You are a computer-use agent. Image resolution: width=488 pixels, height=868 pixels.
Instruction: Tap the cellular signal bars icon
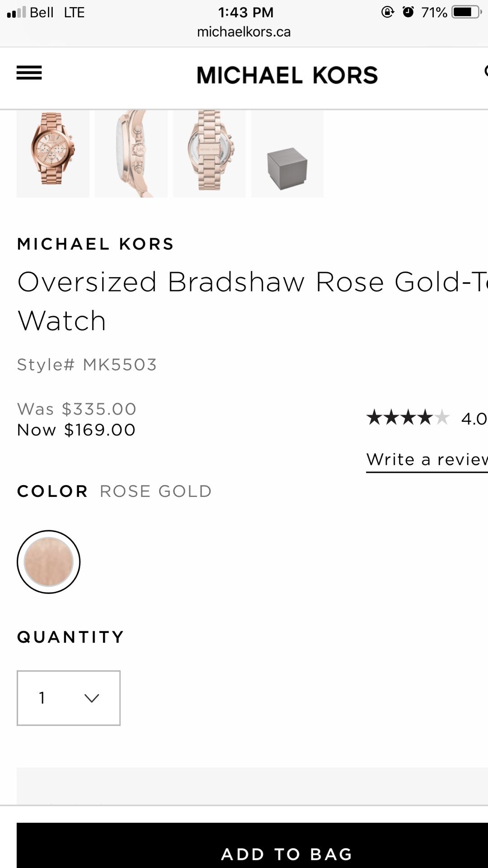point(16,13)
